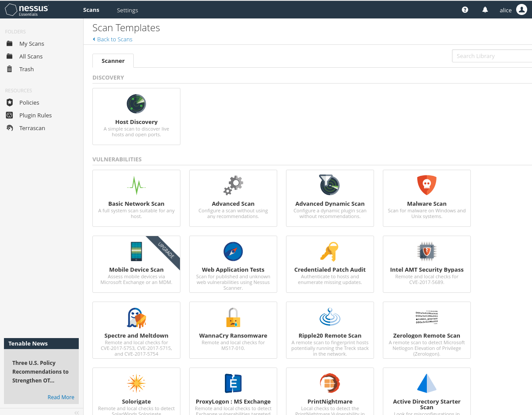Select the Advanced Scan gears icon

[x=233, y=186]
